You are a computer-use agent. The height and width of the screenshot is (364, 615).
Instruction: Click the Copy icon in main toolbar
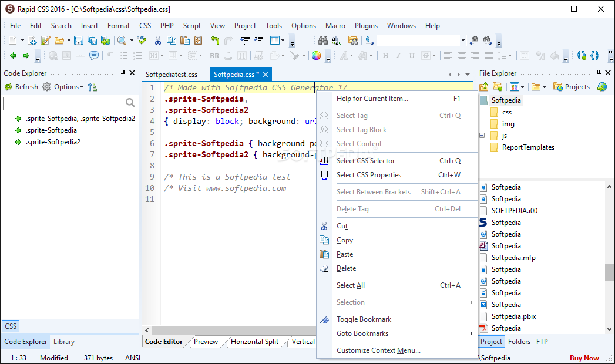tap(172, 41)
